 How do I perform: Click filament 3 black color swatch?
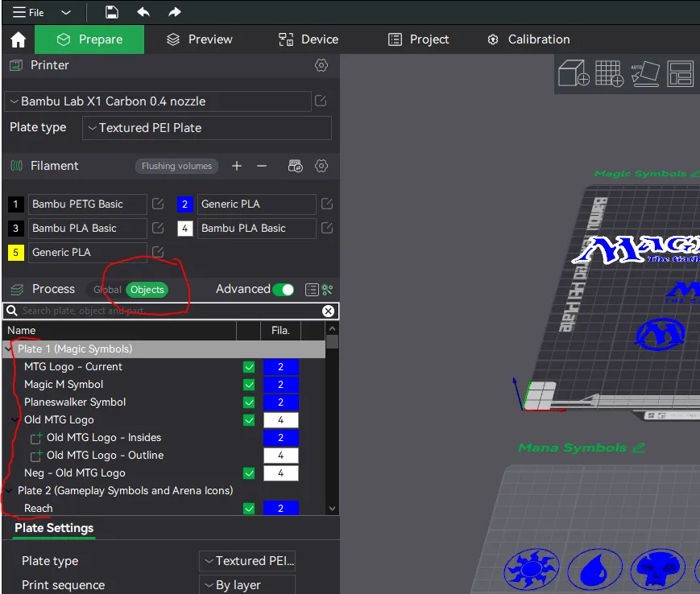15,229
